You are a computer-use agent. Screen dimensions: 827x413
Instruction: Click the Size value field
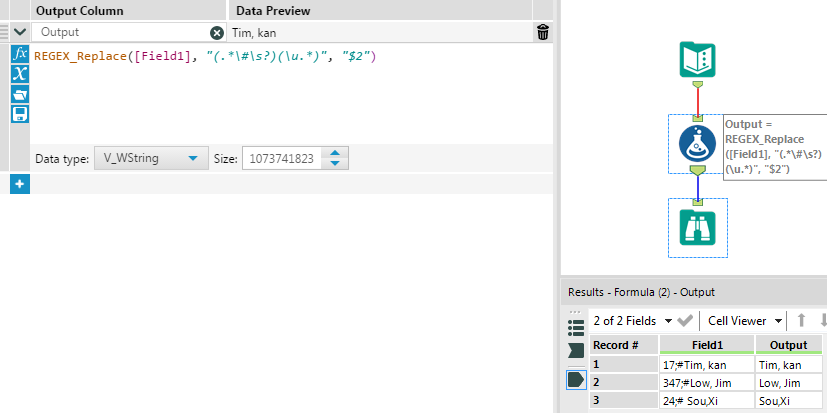[282, 158]
